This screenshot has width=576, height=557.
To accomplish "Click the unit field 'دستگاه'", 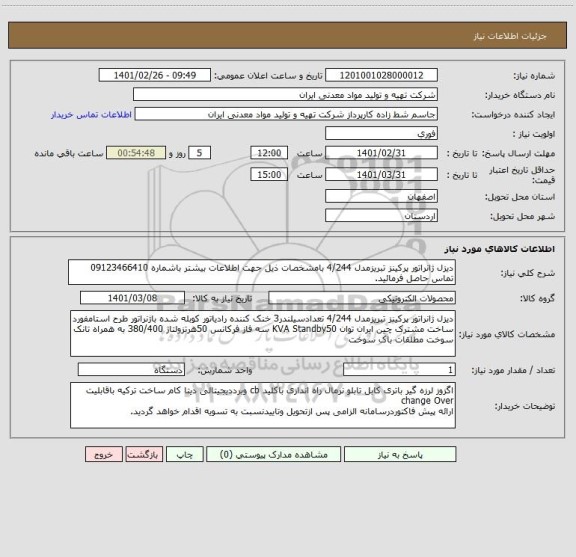I will click(131, 370).
